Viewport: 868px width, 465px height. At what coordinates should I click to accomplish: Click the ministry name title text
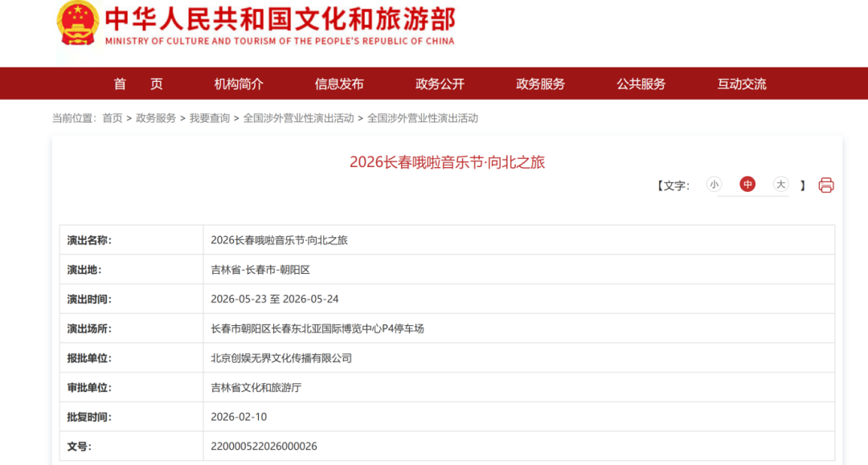click(280, 19)
